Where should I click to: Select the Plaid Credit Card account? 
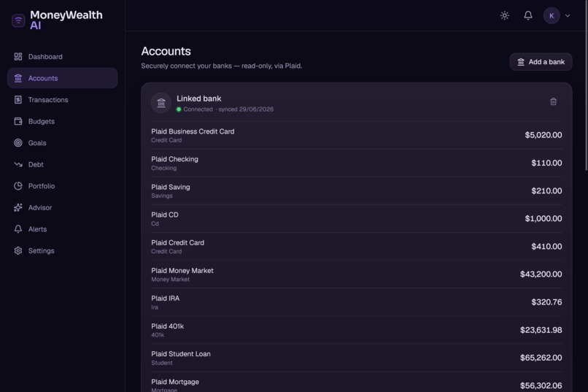click(x=356, y=247)
